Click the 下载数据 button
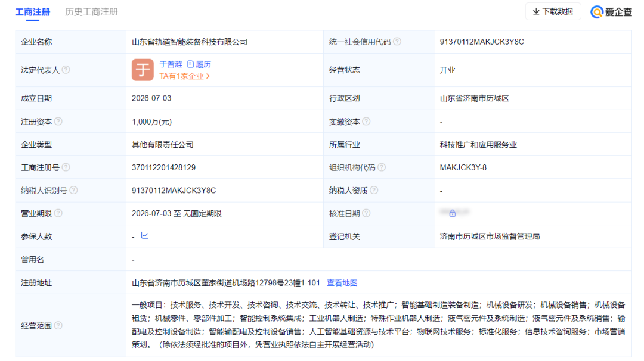The width and height of the screenshot is (644, 361). pyautogui.click(x=553, y=11)
